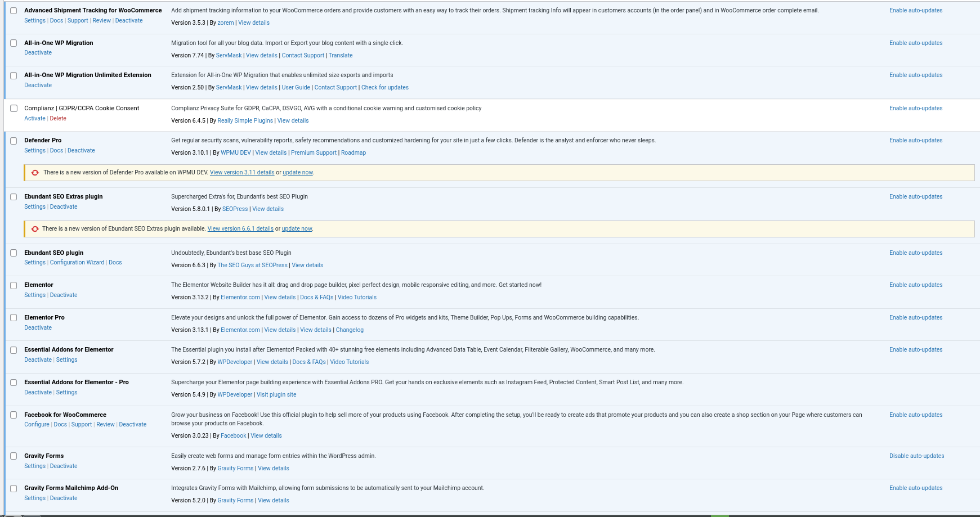Open Elementor Pro Changelog link
The width and height of the screenshot is (980, 517).
[x=350, y=330]
